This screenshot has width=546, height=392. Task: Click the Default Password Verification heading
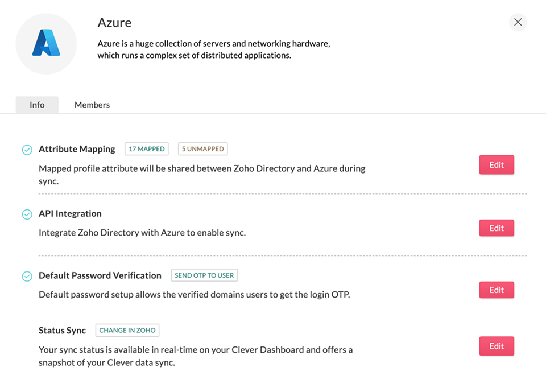point(100,275)
